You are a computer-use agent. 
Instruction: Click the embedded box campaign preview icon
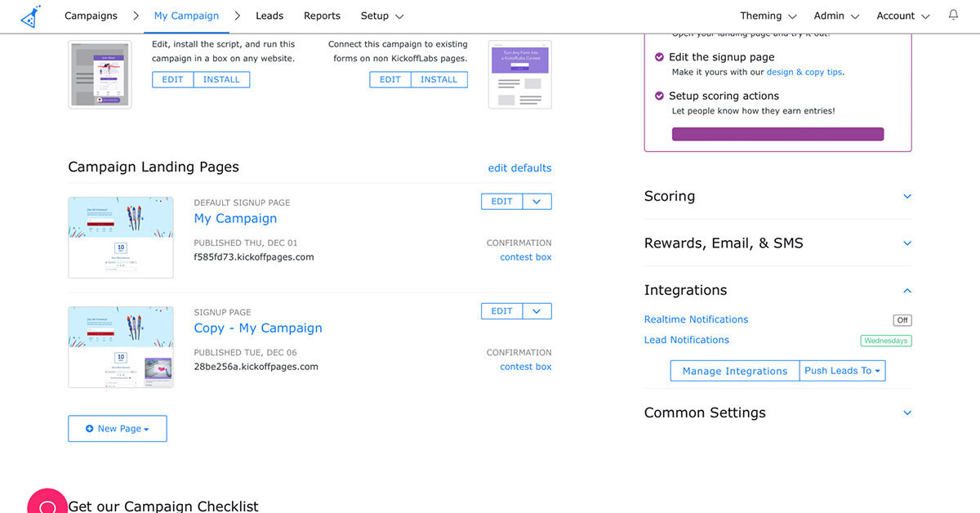point(100,74)
